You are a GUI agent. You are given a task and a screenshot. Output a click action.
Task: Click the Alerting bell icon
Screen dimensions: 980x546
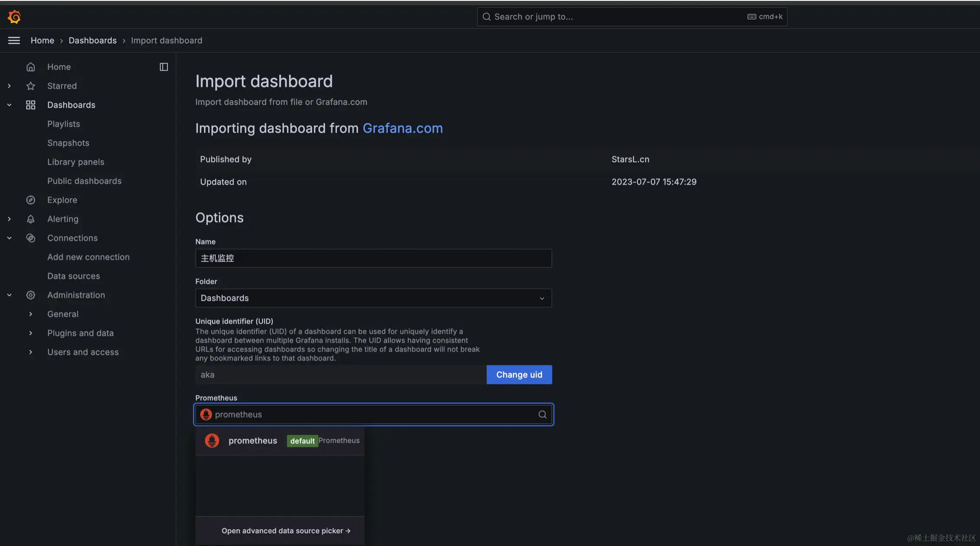click(30, 219)
